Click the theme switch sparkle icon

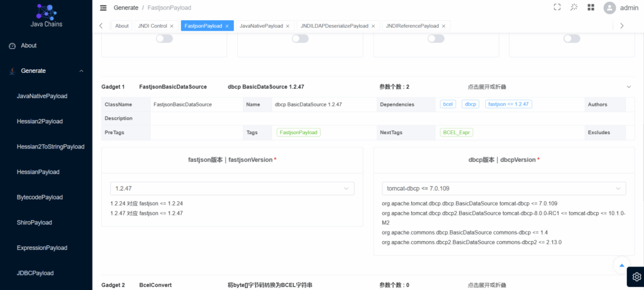pyautogui.click(x=574, y=8)
